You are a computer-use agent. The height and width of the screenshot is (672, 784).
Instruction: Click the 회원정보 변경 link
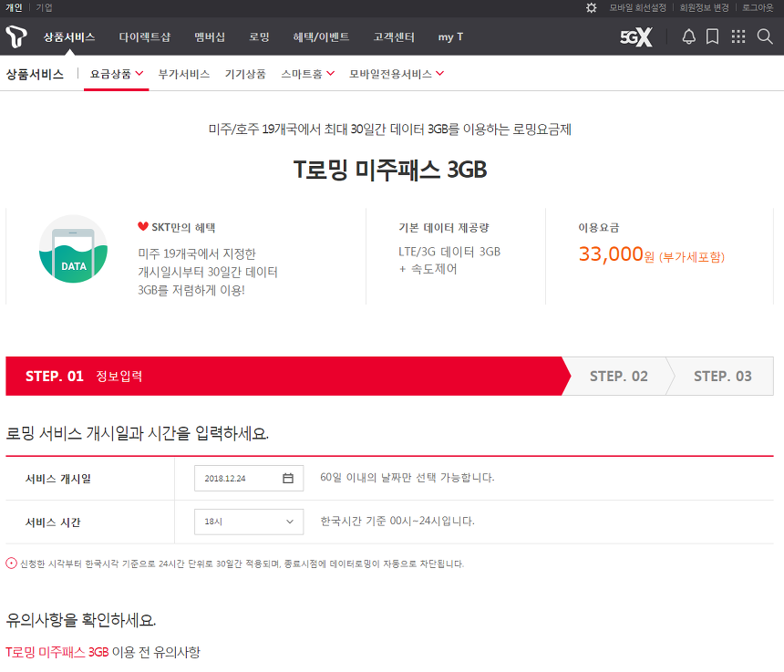704,7
